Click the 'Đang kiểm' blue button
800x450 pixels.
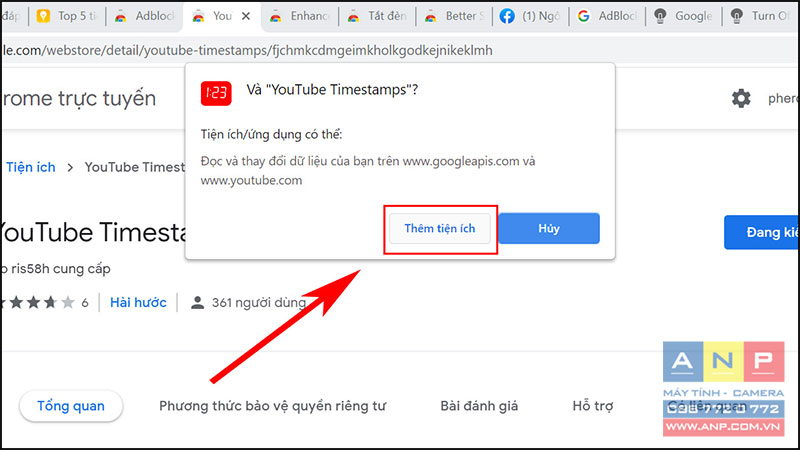(762, 233)
